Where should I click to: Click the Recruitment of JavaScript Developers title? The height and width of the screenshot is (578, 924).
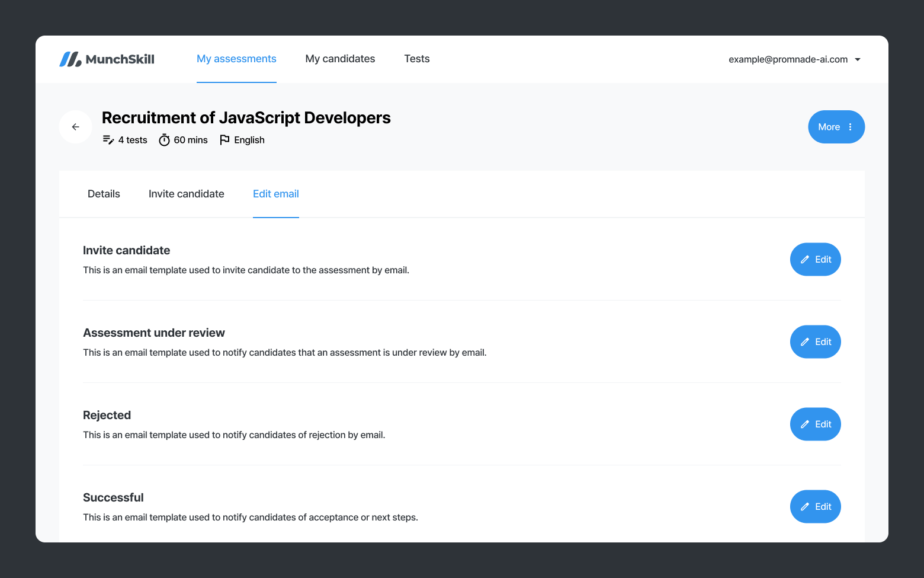click(246, 117)
